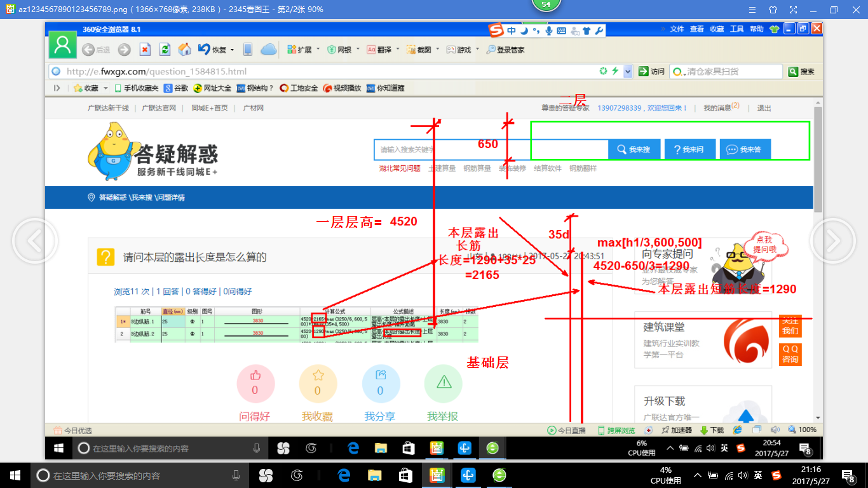Click the green user avatar icon

click(62, 46)
